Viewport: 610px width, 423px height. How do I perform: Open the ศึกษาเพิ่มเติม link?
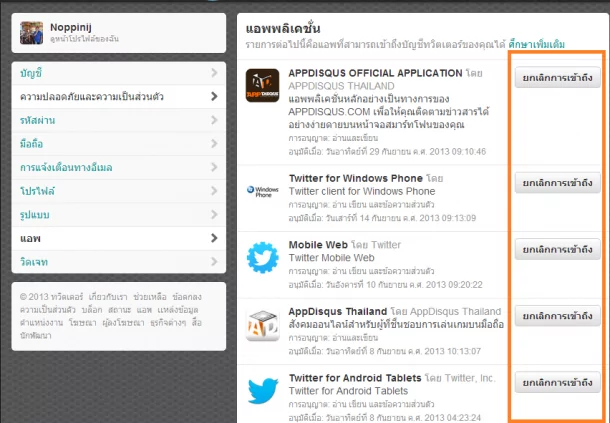coord(536,44)
